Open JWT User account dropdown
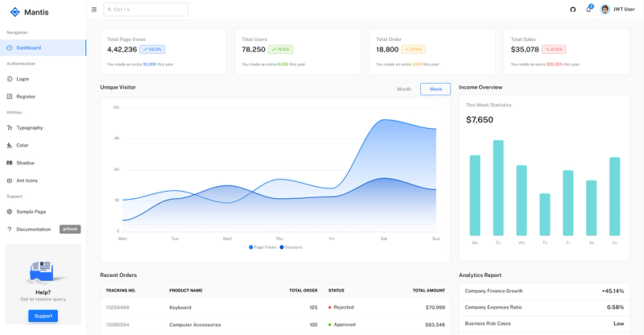 tap(617, 10)
